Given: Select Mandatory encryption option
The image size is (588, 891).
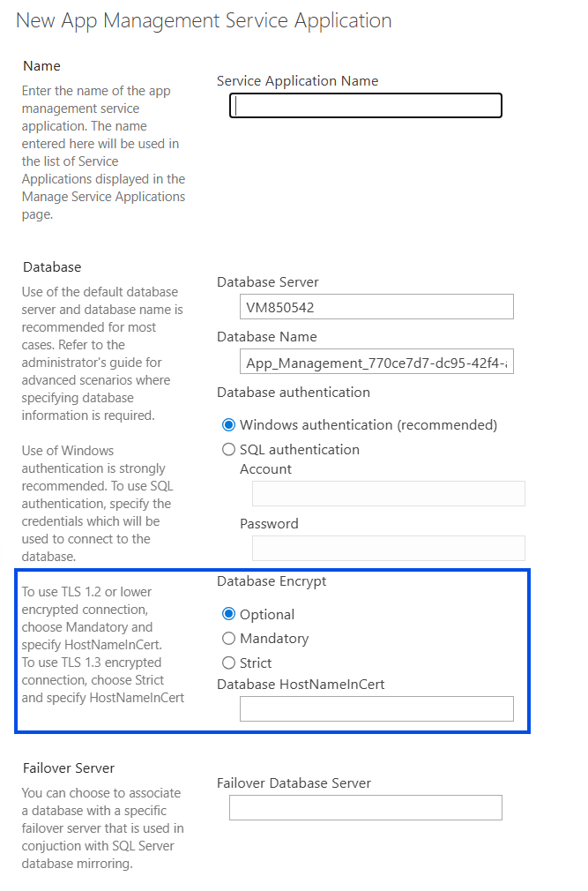Looking at the screenshot, I should 228,638.
